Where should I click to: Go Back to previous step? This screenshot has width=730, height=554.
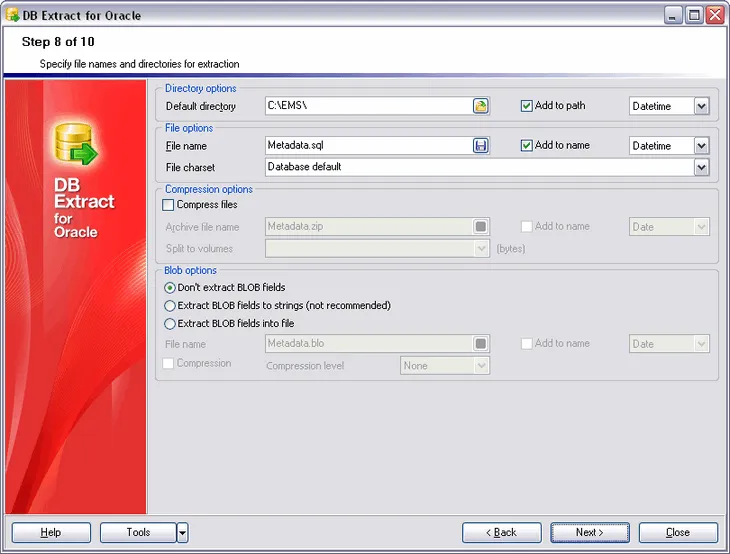[501, 533]
